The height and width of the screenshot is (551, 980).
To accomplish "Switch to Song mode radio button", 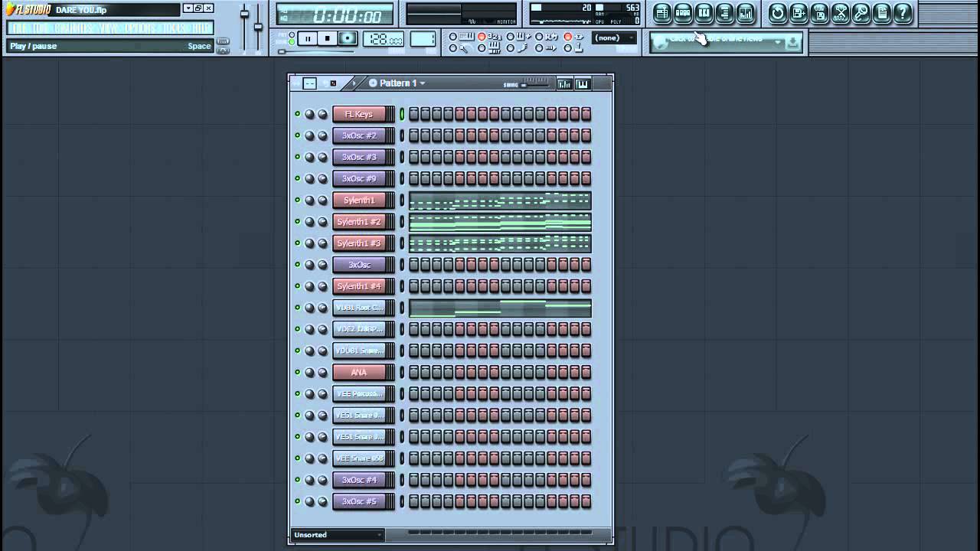I will tap(291, 42).
